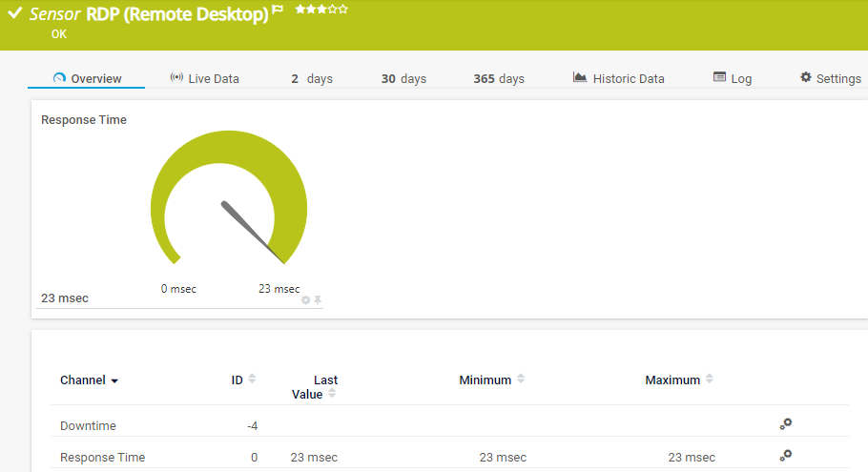Set the priority to four stars
This screenshot has height=472, width=868.
(333, 9)
